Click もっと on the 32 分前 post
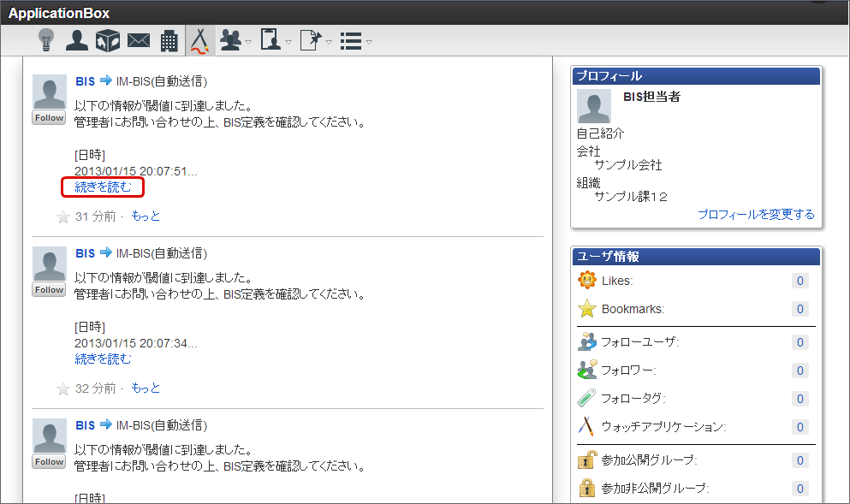 tap(146, 388)
